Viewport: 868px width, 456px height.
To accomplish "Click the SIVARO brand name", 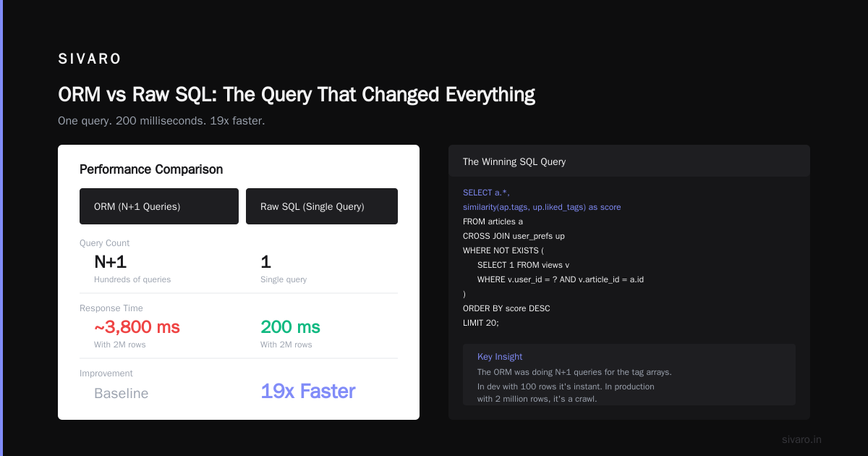I will tap(90, 59).
